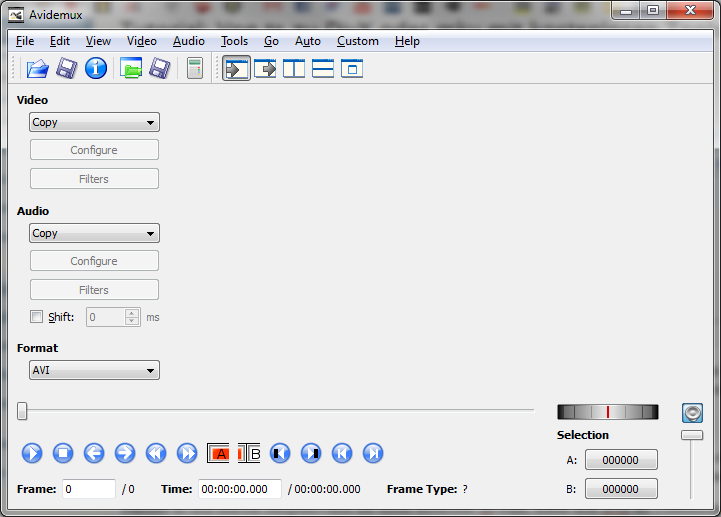Click the selection B 000000 button
The height and width of the screenshot is (517, 721).
tap(621, 489)
